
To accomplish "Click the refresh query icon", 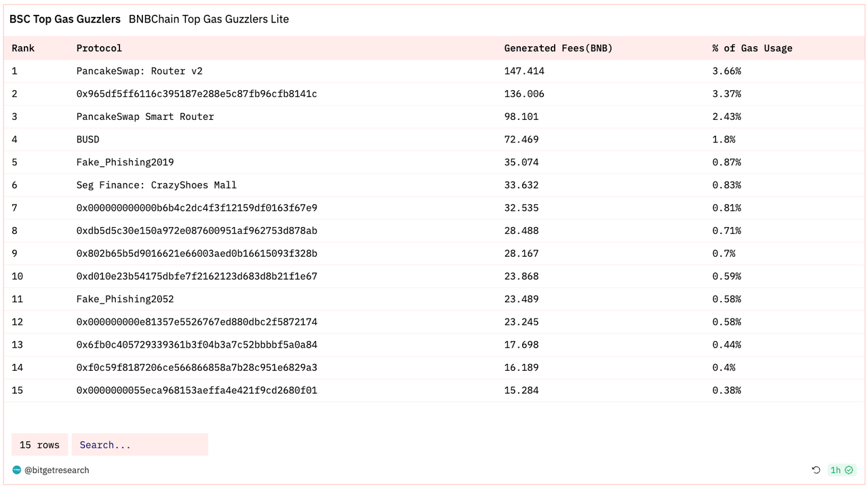I will 816,470.
